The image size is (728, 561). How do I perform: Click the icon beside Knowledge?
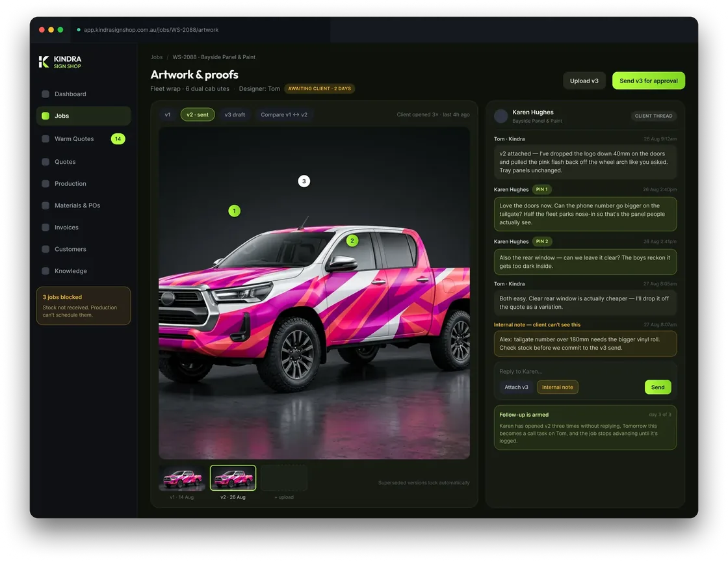45,270
